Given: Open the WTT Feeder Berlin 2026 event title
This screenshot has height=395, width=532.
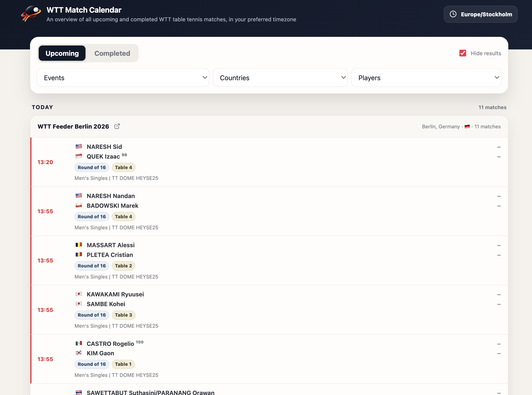Looking at the screenshot, I should tap(73, 126).
